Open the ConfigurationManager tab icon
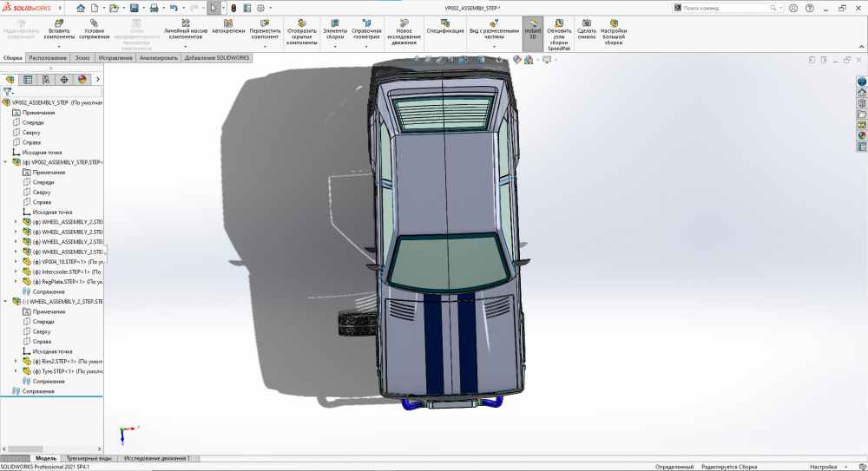This screenshot has width=868, height=471. point(46,79)
